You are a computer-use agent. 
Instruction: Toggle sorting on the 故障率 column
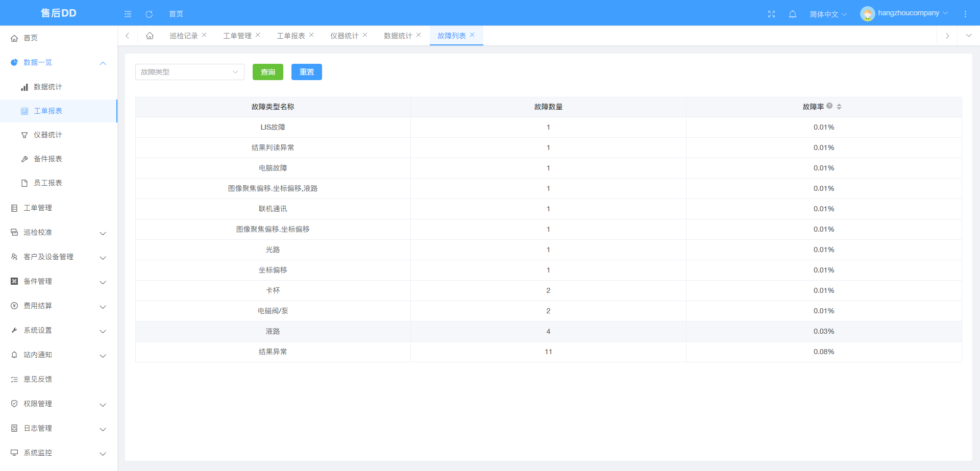[839, 106]
